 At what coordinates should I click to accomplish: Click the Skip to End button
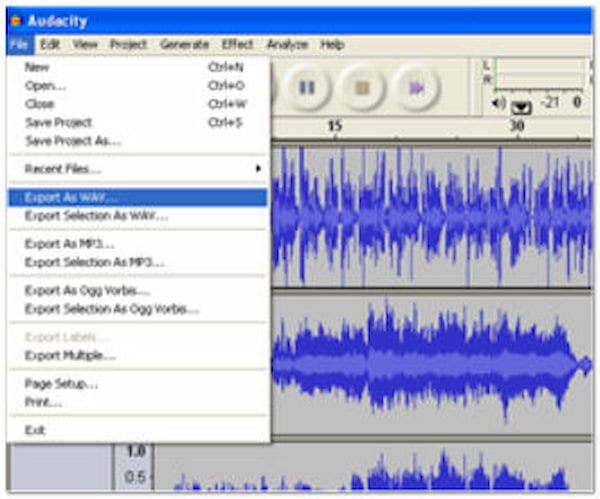[x=417, y=88]
